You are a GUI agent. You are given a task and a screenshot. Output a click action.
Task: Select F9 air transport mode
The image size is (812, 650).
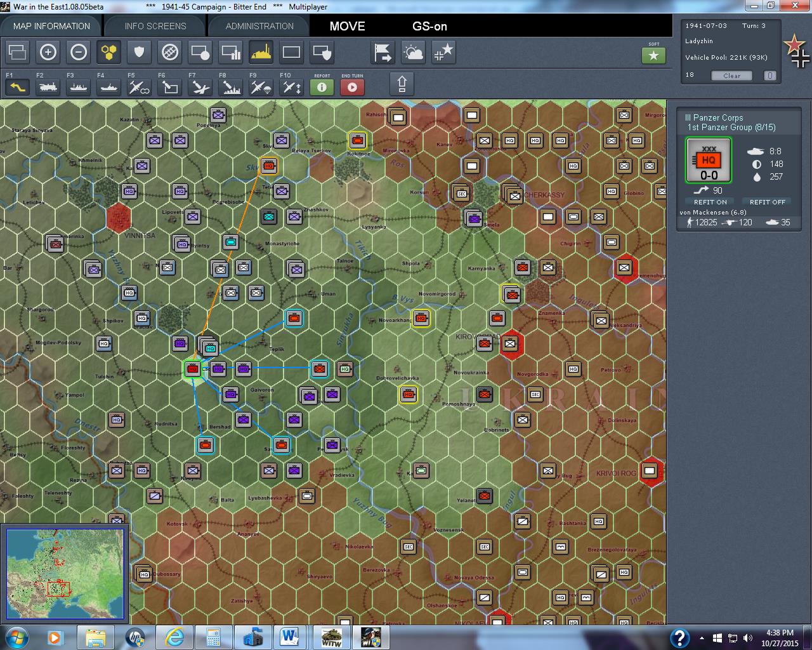(x=261, y=87)
